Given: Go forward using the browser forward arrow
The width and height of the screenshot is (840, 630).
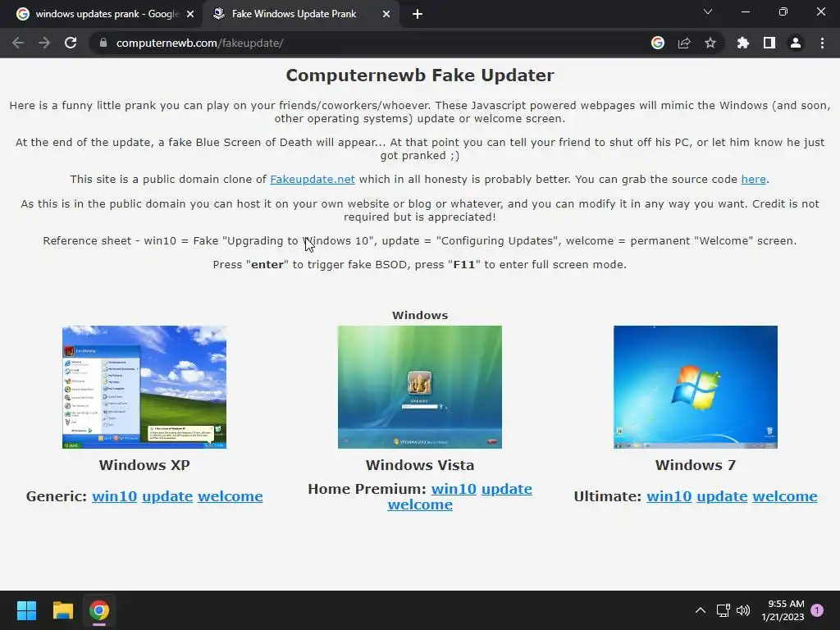Looking at the screenshot, I should (44, 43).
